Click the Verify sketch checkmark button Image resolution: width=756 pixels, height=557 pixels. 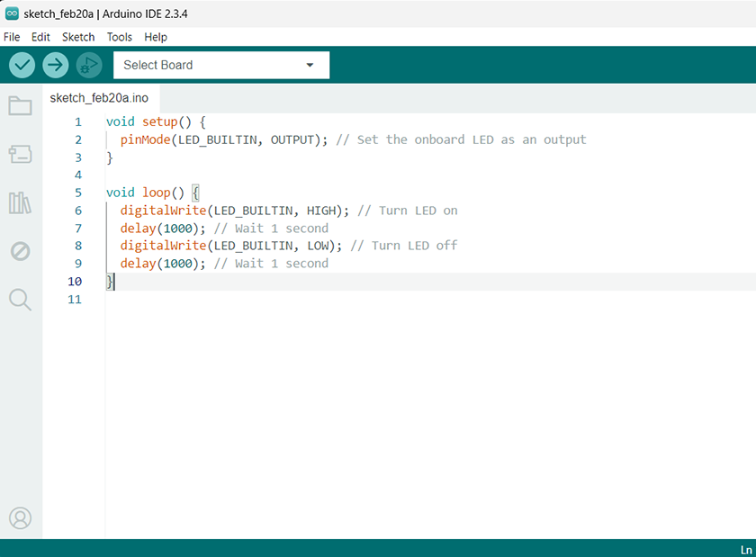pyautogui.click(x=22, y=65)
